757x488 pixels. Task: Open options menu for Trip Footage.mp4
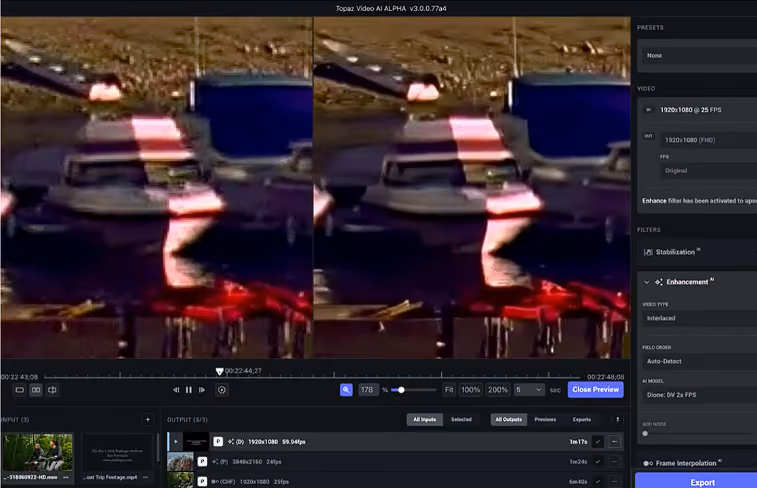tap(145, 477)
